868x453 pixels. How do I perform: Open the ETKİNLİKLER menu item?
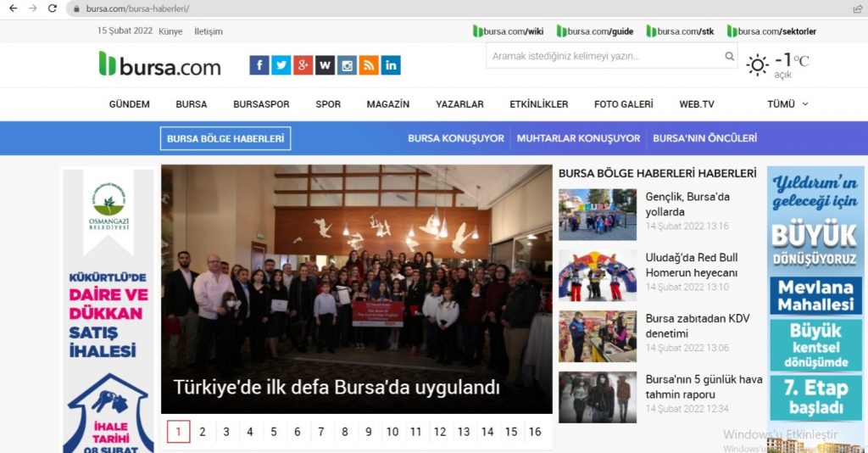(x=539, y=104)
